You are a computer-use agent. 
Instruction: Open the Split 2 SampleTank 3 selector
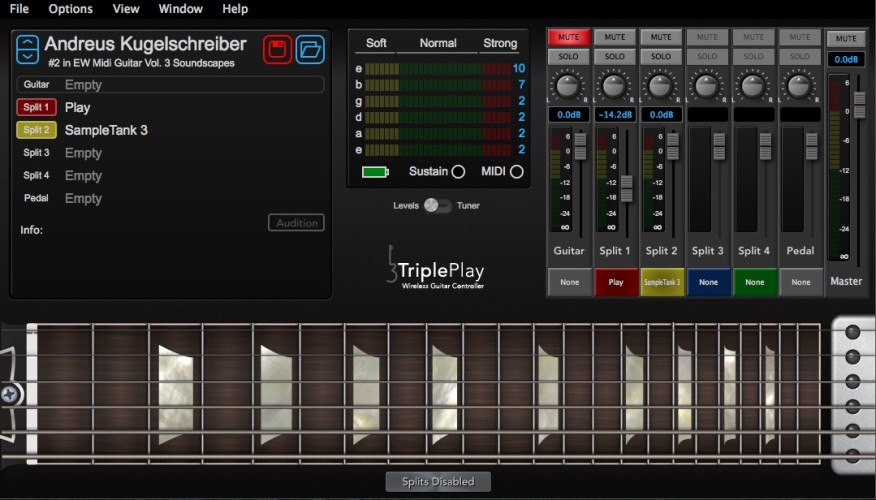[x=662, y=282]
